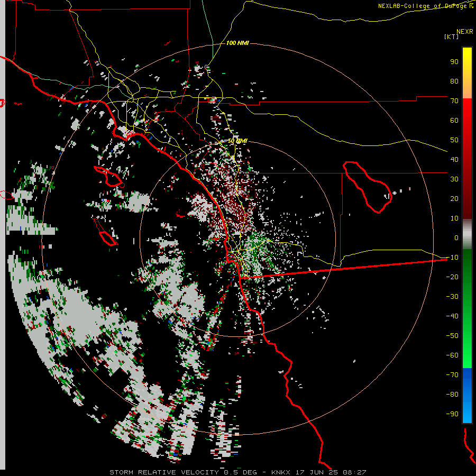Click the -50 value on the velocity scale
The image size is (476, 476).
click(452, 335)
